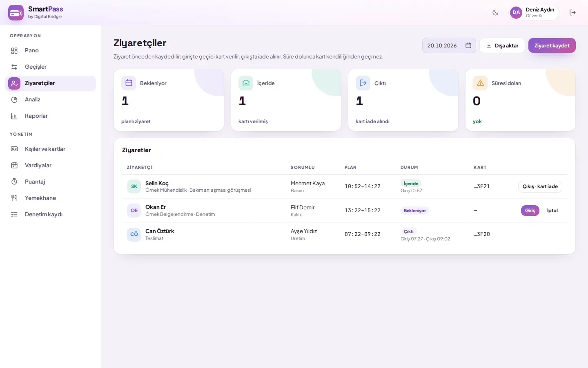
Task: Click the Yemekhane fork-and-knife icon
Action: click(14, 198)
